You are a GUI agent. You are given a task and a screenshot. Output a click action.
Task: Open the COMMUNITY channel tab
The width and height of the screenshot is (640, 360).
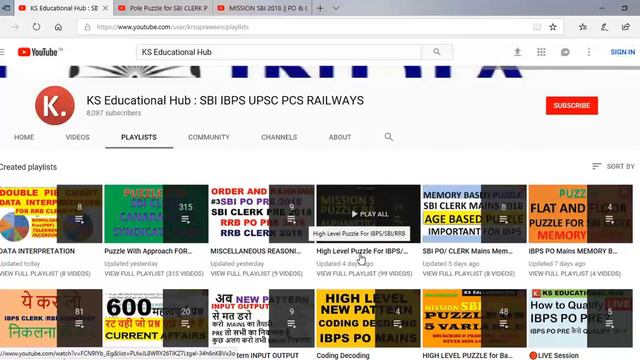pyautogui.click(x=209, y=137)
